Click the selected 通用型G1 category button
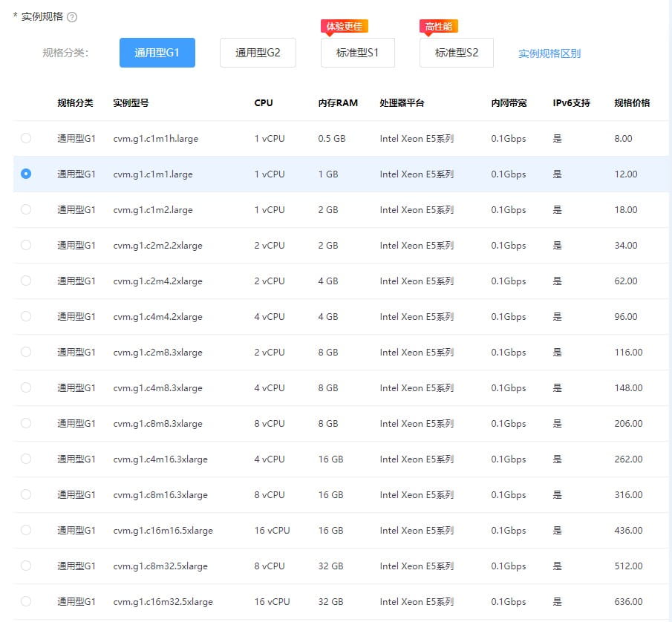Viewport: 672px width, 622px height. pyautogui.click(x=157, y=53)
